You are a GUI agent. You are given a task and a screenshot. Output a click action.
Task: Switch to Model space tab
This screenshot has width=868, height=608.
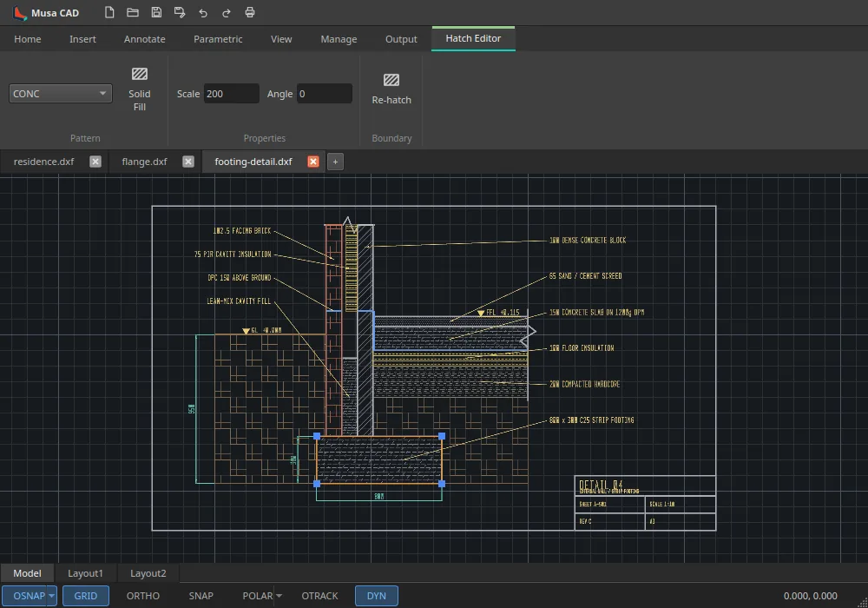pyautogui.click(x=27, y=573)
